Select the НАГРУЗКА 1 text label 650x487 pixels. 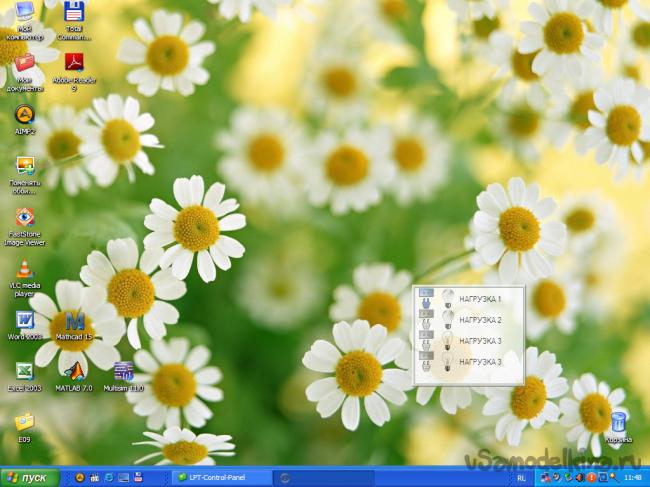pos(480,299)
